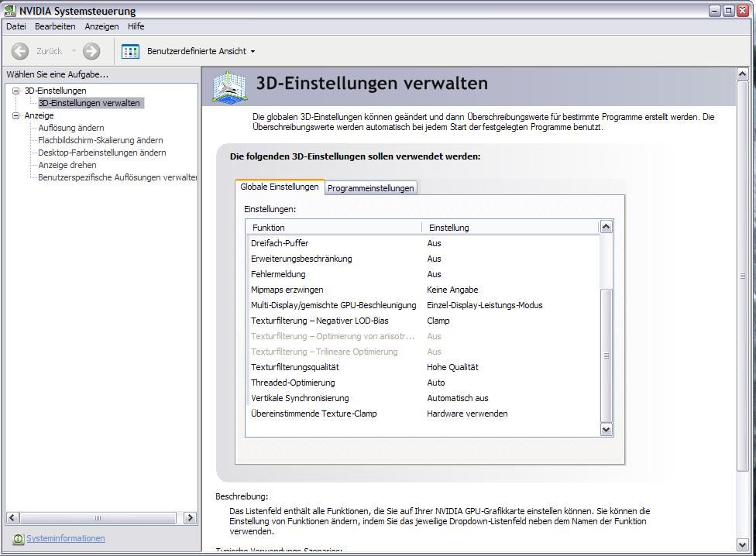Image resolution: width=756 pixels, height=556 pixels.
Task: Select the Globale Einstellungen tab
Action: pyautogui.click(x=280, y=187)
